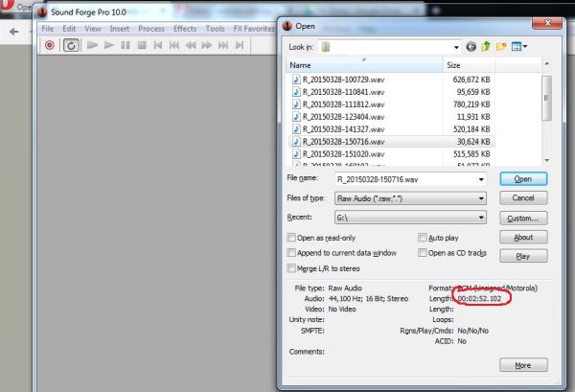Create a new folder in dialog

pyautogui.click(x=502, y=46)
